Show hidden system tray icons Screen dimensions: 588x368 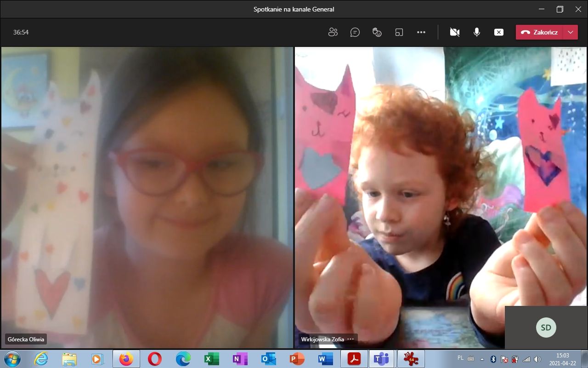482,359
